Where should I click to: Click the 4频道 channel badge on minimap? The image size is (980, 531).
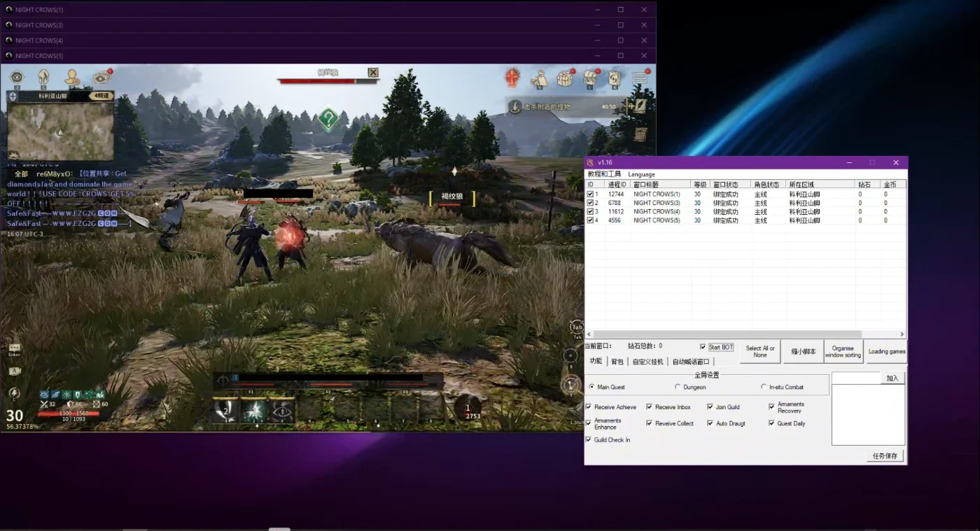coord(102,96)
